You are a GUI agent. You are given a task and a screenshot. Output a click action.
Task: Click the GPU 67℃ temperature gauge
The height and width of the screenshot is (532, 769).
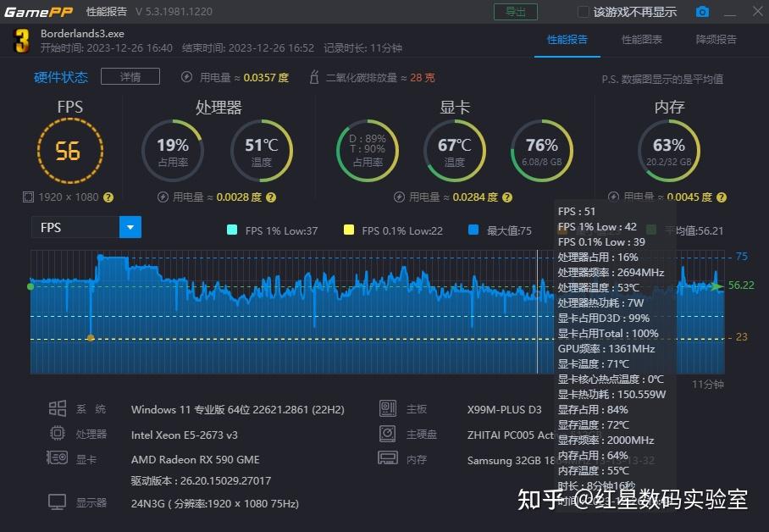(x=455, y=151)
